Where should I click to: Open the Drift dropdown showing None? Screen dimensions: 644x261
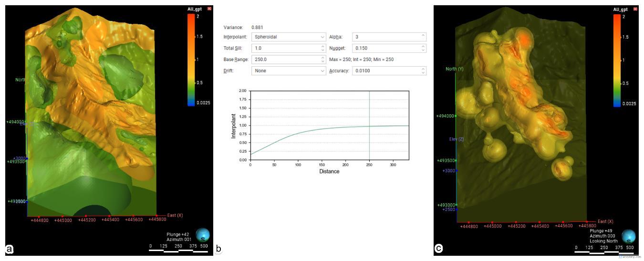click(289, 70)
